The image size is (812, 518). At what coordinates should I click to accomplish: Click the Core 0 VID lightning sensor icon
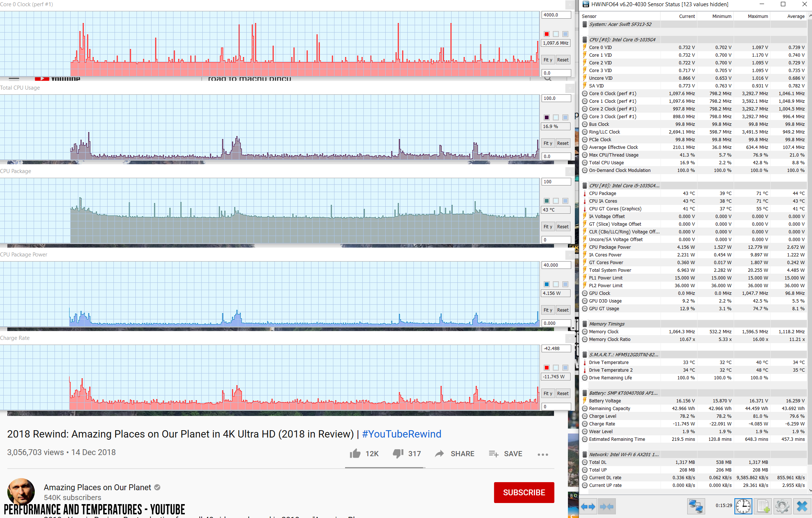(585, 47)
